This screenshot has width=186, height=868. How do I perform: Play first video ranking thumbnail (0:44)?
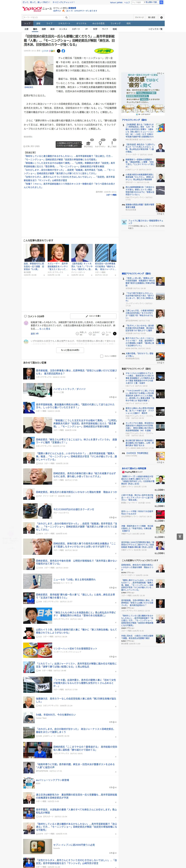tap(160, 376)
